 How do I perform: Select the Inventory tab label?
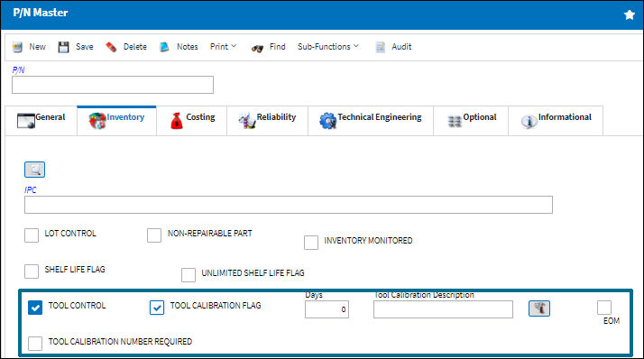click(125, 117)
